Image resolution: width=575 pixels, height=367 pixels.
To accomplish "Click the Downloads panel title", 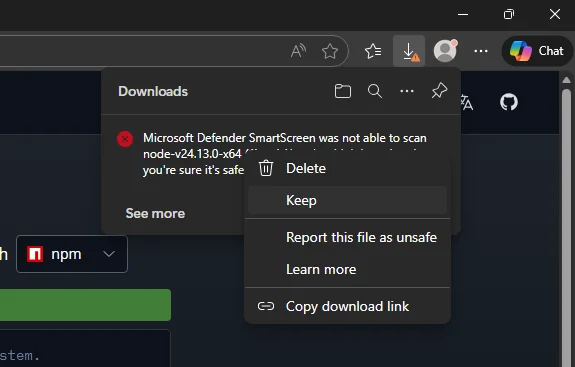I will coord(153,91).
